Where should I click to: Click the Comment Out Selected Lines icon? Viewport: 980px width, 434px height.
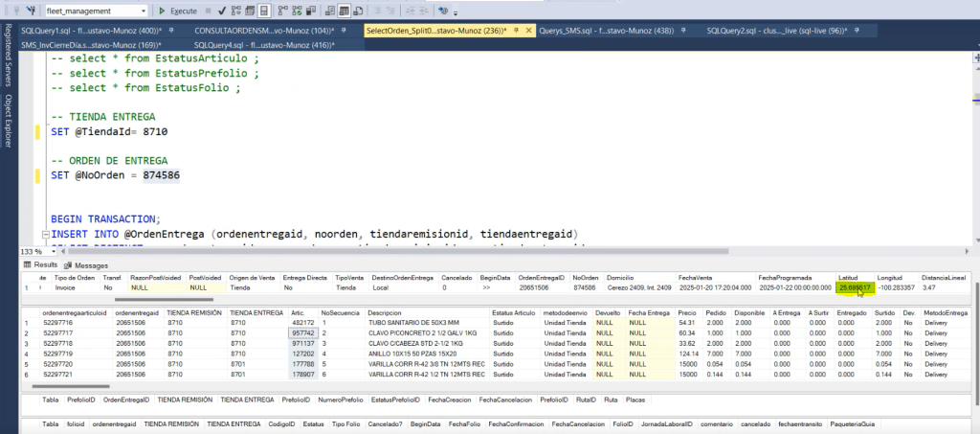pyautogui.click(x=377, y=11)
